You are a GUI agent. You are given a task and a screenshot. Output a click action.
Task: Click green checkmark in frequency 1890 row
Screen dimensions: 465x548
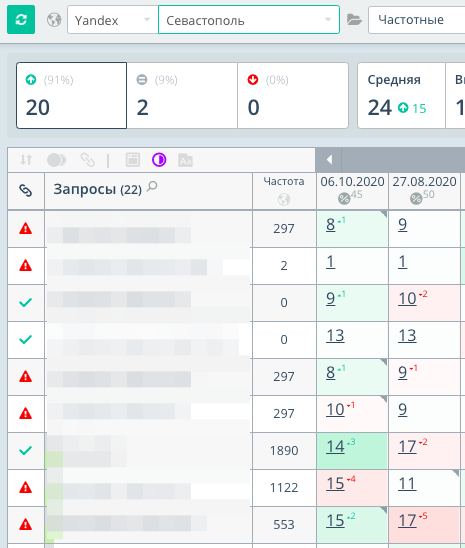(26, 450)
